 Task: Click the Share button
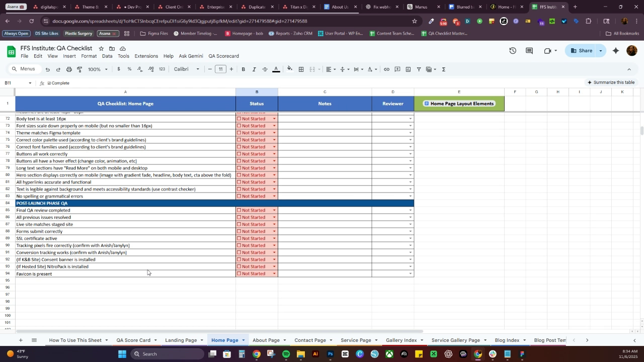coord(581,51)
